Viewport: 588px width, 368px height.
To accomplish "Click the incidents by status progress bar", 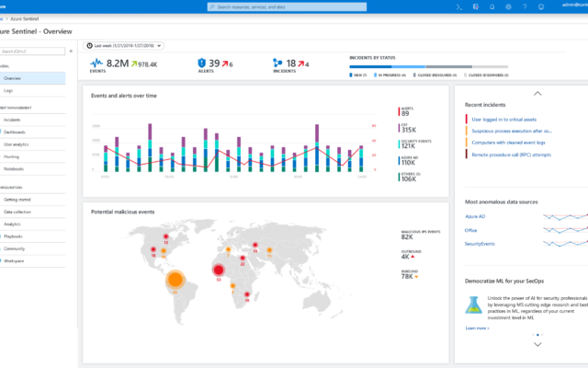I will tap(429, 67).
